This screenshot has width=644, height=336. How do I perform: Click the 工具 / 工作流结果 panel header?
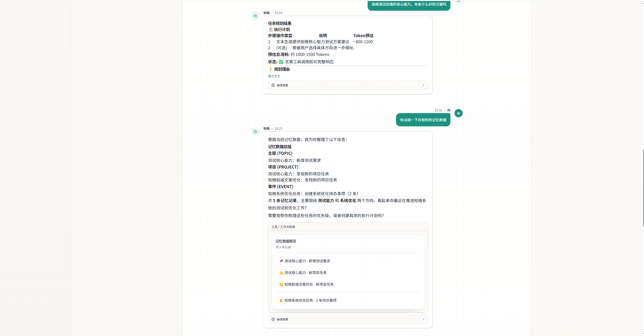pos(283,227)
